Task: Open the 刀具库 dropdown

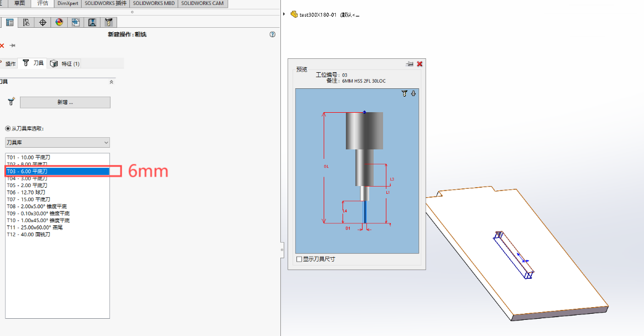Action: coord(58,143)
